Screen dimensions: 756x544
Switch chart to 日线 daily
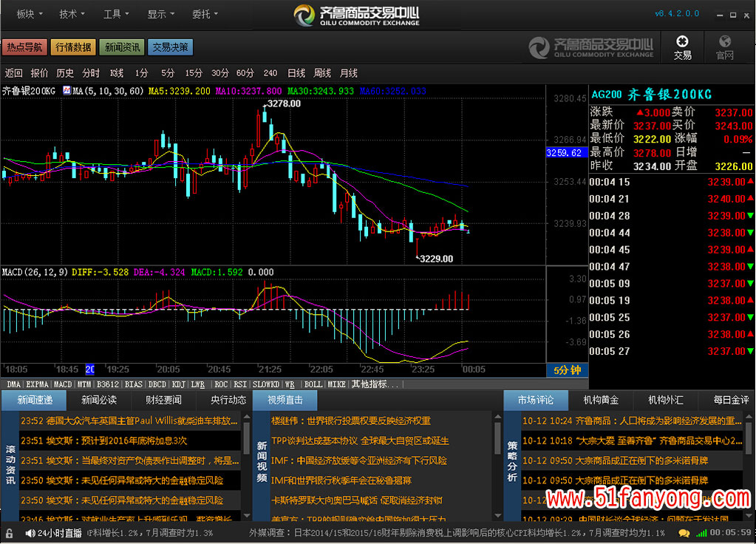[x=296, y=73]
